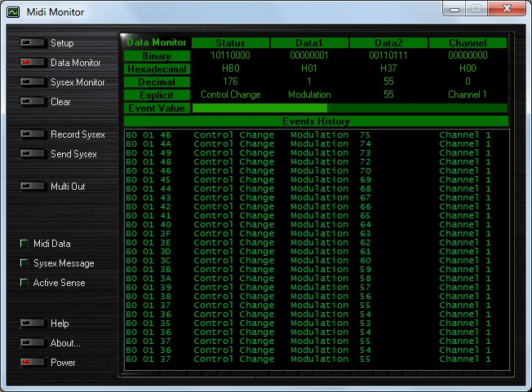
Task: Click decimal status value 176
Action: [230, 81]
